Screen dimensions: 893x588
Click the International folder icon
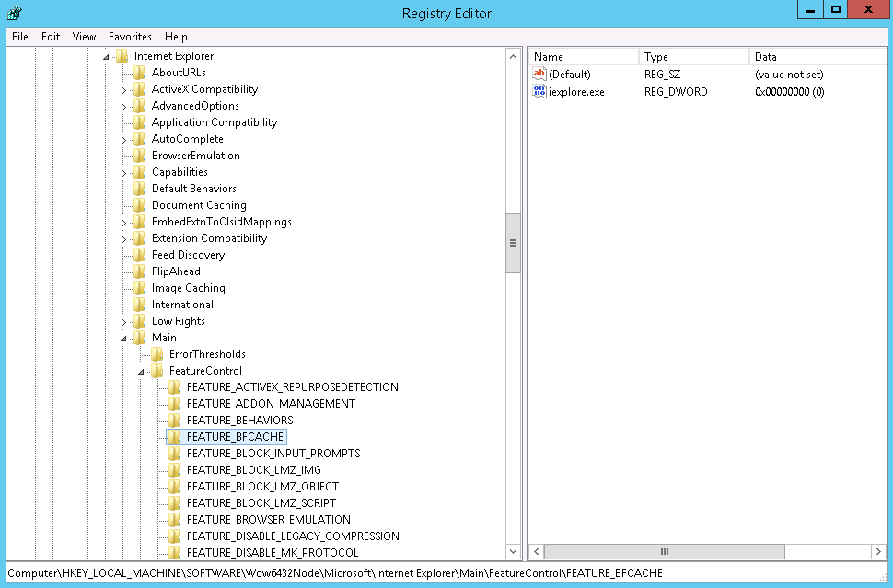click(140, 304)
